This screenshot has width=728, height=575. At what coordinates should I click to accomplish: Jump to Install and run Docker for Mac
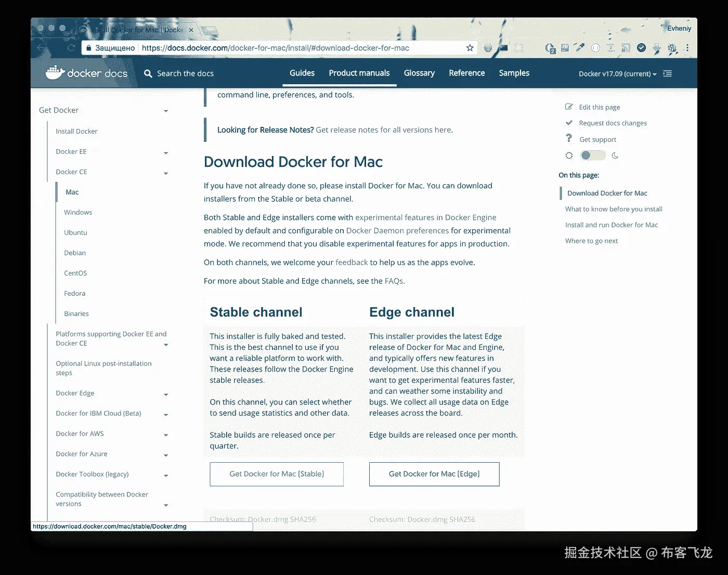pos(612,225)
